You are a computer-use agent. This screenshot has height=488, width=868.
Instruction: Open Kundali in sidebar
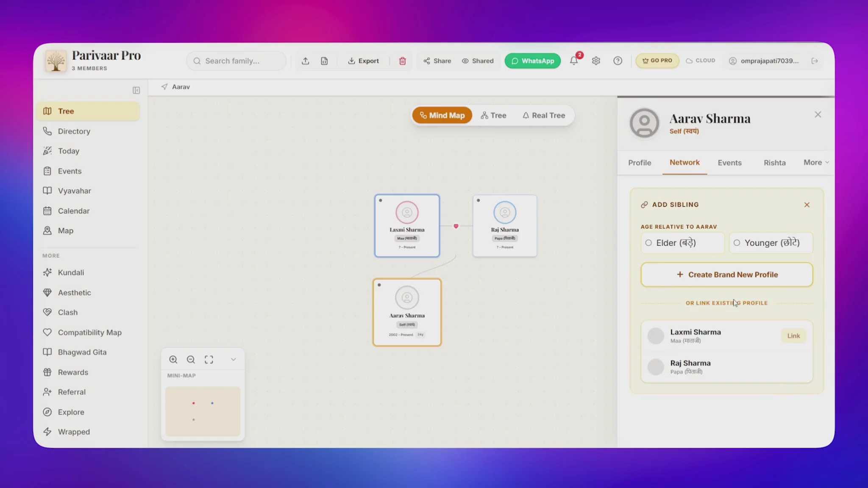click(x=88, y=273)
